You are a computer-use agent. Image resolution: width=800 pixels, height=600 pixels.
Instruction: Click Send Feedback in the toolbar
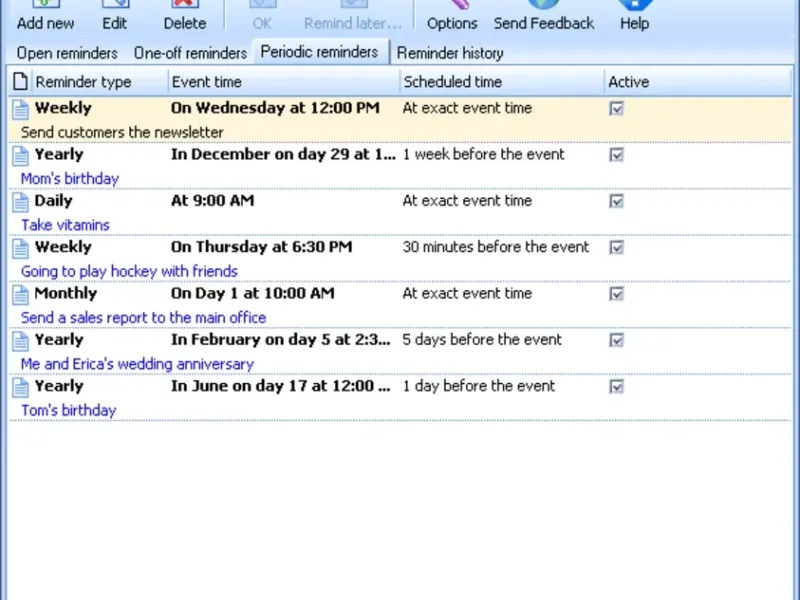543,15
